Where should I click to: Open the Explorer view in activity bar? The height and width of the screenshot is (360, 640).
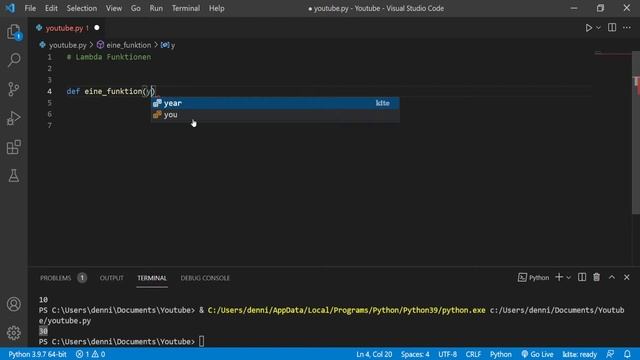13,32
